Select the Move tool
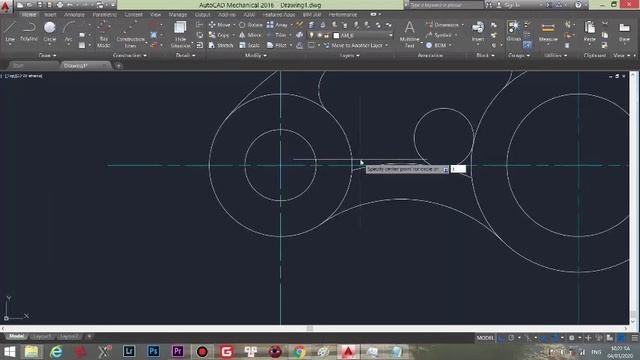The height and width of the screenshot is (360, 640). tap(220, 25)
